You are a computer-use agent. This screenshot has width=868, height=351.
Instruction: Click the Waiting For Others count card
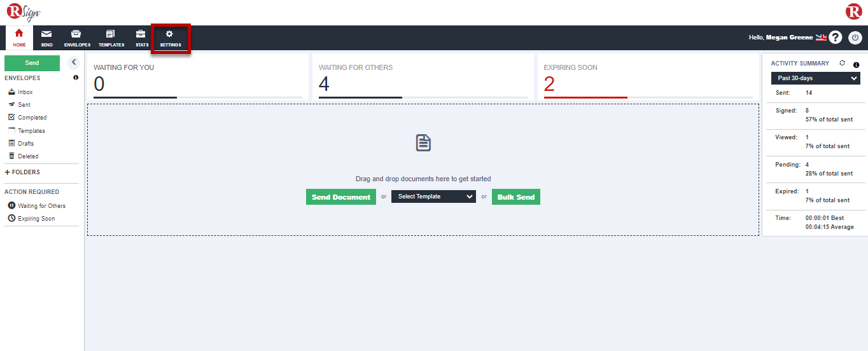[x=423, y=77]
